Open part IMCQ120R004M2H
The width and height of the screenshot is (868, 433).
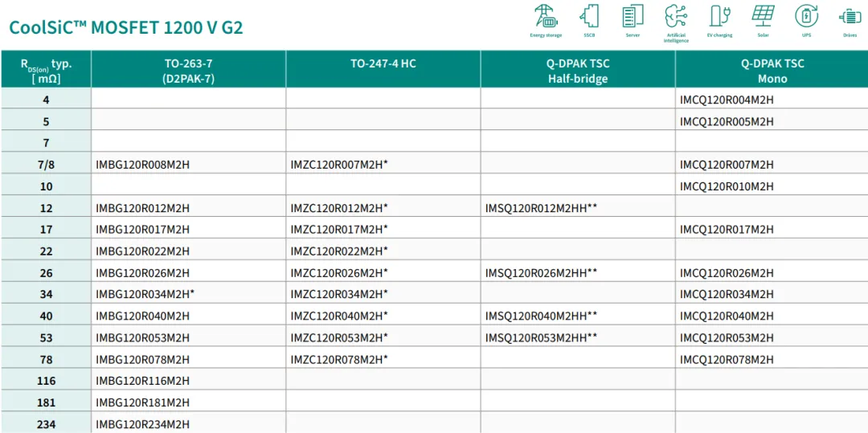[x=727, y=100]
